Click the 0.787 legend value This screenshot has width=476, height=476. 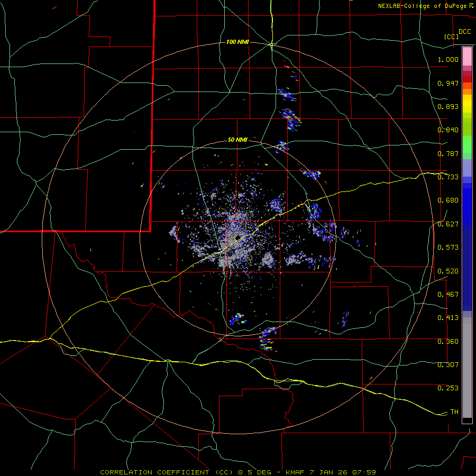[448, 153]
